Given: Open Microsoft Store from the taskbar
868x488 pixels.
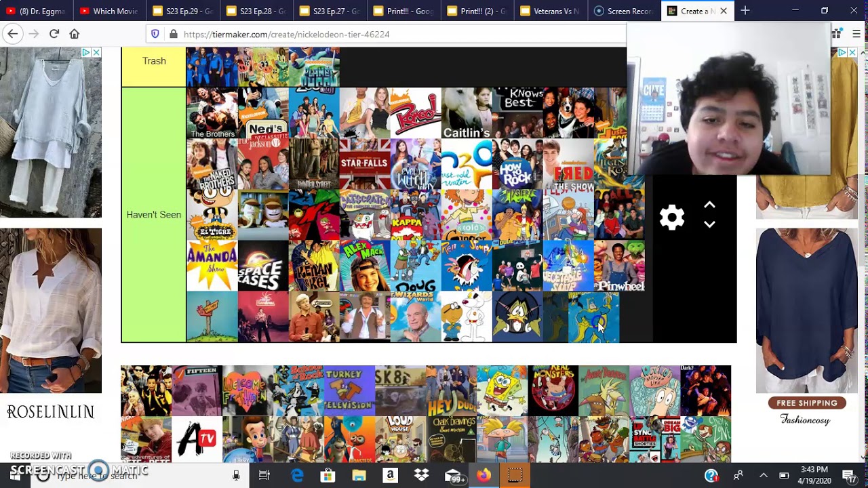Looking at the screenshot, I should 328,476.
